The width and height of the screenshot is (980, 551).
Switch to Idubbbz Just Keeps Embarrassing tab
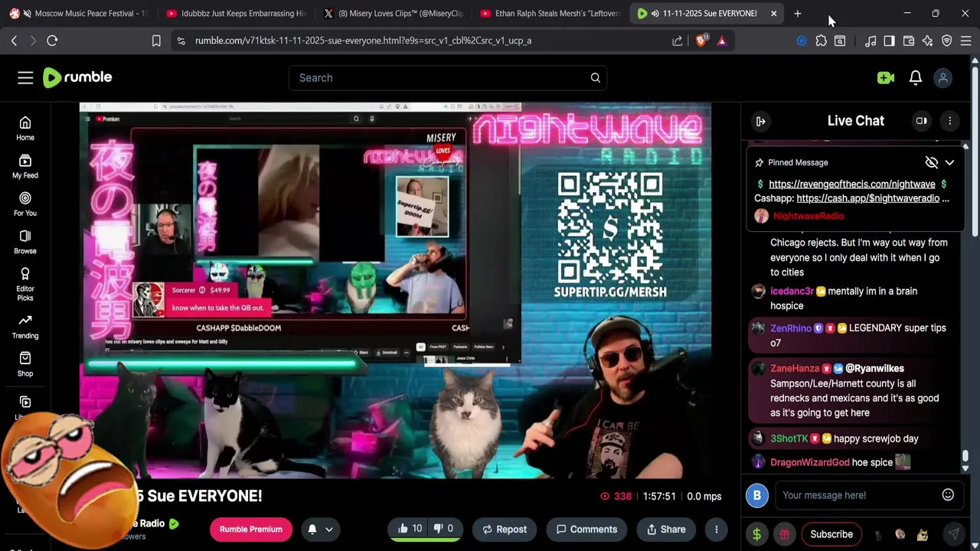pos(236,13)
